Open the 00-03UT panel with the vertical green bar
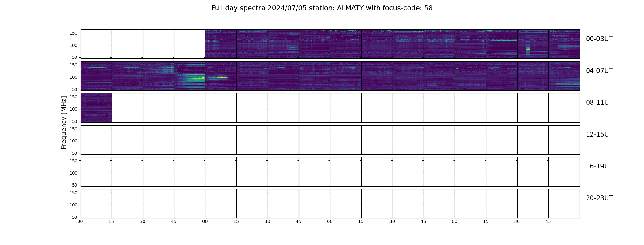Screen dimensions: 644x245 533,44
